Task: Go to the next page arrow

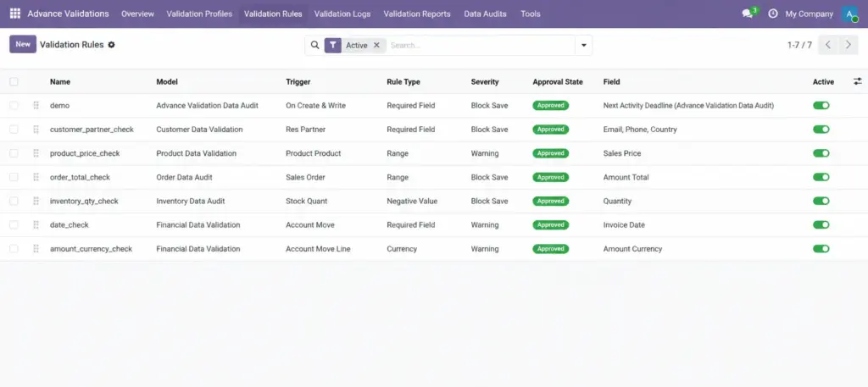Action: pos(848,45)
